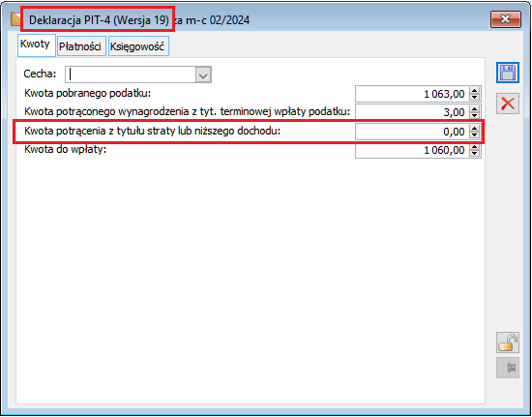
Task: Click the Kwota do wpłaty value field
Action: pos(412,150)
